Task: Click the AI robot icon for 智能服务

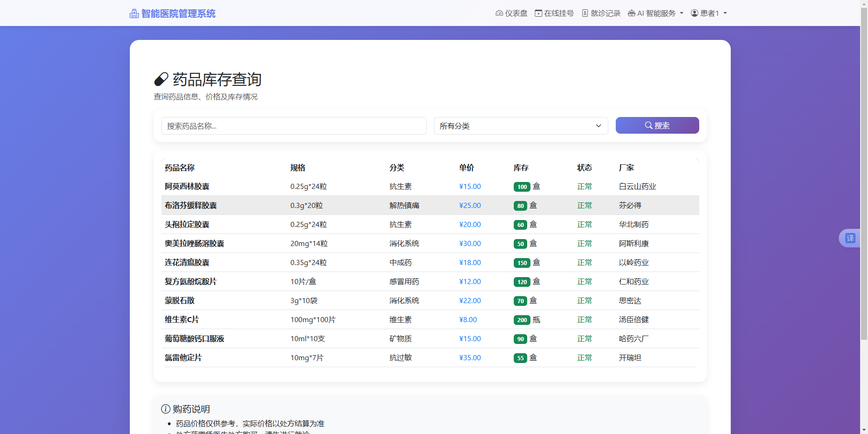Action: pyautogui.click(x=631, y=13)
